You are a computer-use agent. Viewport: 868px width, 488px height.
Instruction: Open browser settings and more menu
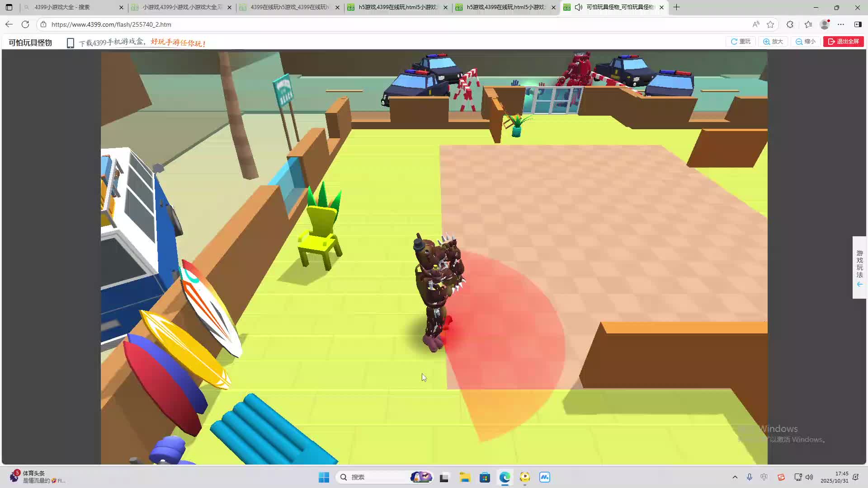click(841, 24)
